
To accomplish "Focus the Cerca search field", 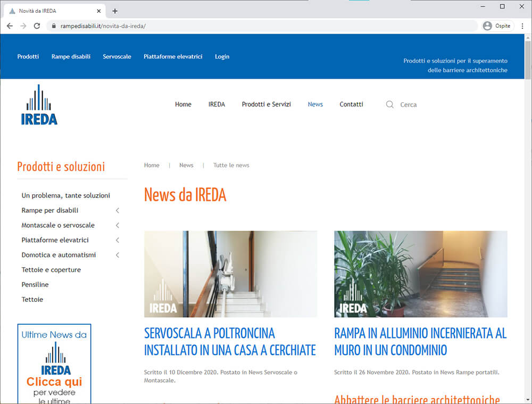I will [x=408, y=104].
